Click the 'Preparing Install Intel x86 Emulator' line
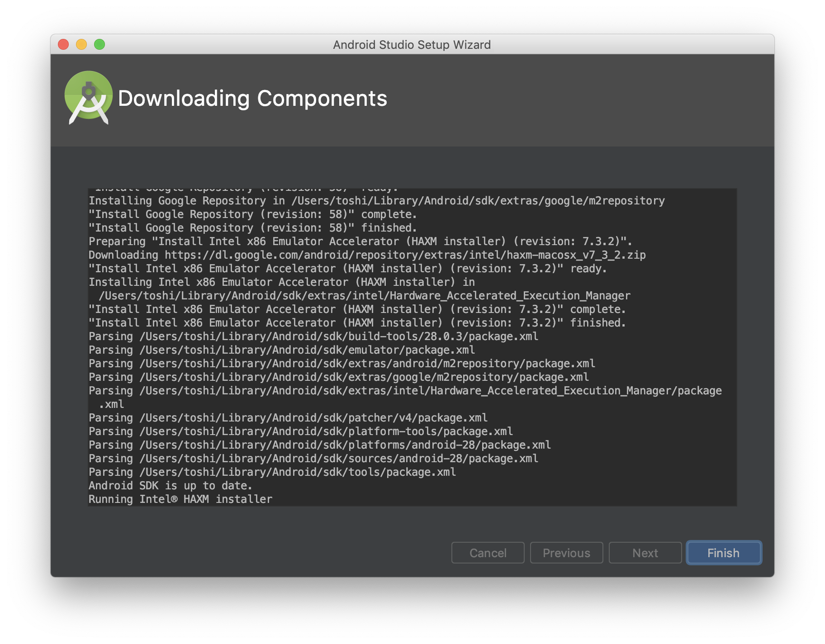825x644 pixels. point(360,241)
